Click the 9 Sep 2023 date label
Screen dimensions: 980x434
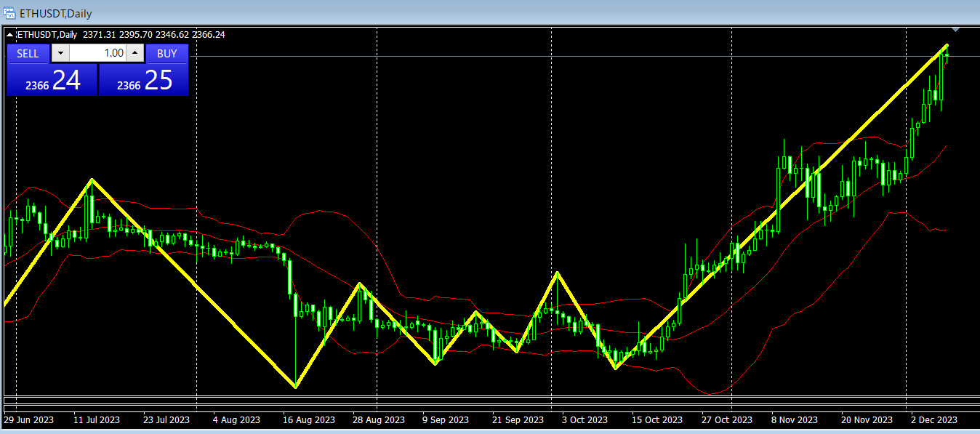click(446, 420)
